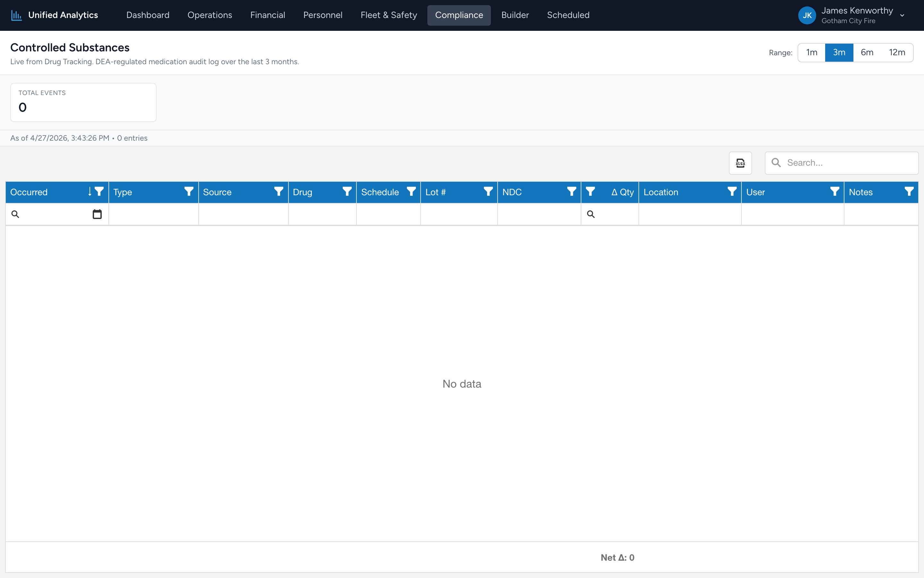Open filter for User column
This screenshot has width=924, height=578.
coord(835,191)
